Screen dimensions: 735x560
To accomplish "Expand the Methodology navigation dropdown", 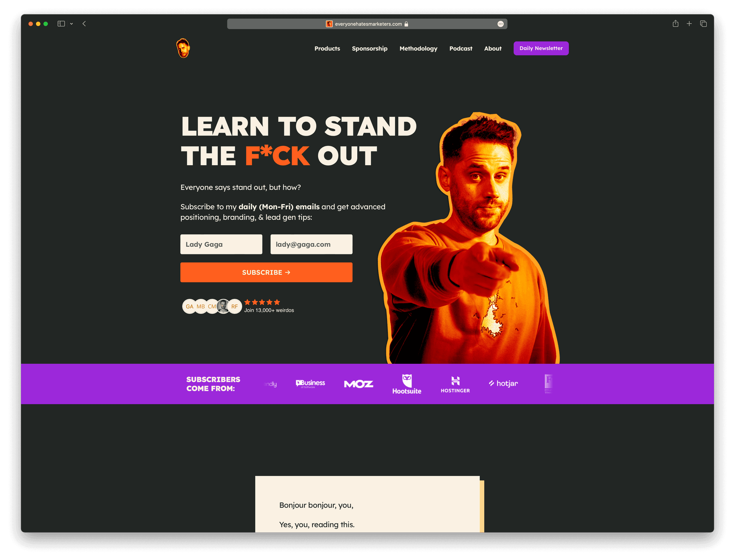I will pos(418,48).
